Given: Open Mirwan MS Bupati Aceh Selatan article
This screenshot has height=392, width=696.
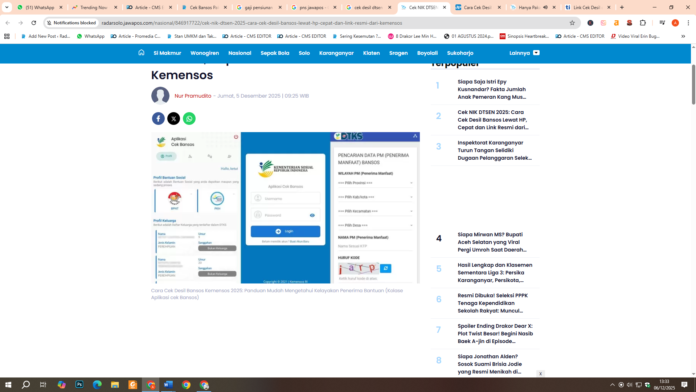Looking at the screenshot, I should click(492, 242).
